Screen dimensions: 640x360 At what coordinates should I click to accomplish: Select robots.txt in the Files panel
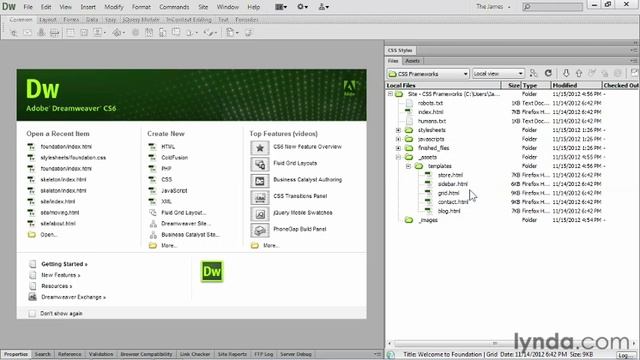pyautogui.click(x=430, y=103)
